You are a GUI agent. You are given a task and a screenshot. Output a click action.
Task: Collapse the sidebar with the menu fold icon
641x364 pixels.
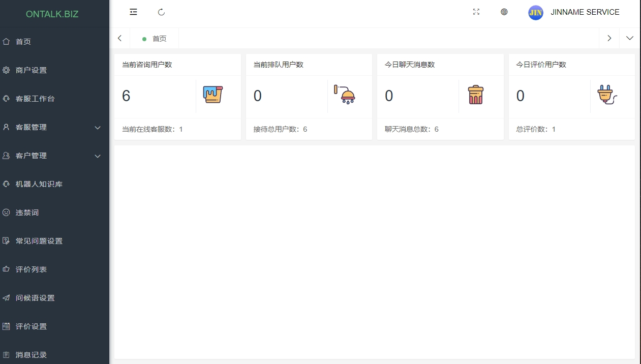pyautogui.click(x=133, y=12)
